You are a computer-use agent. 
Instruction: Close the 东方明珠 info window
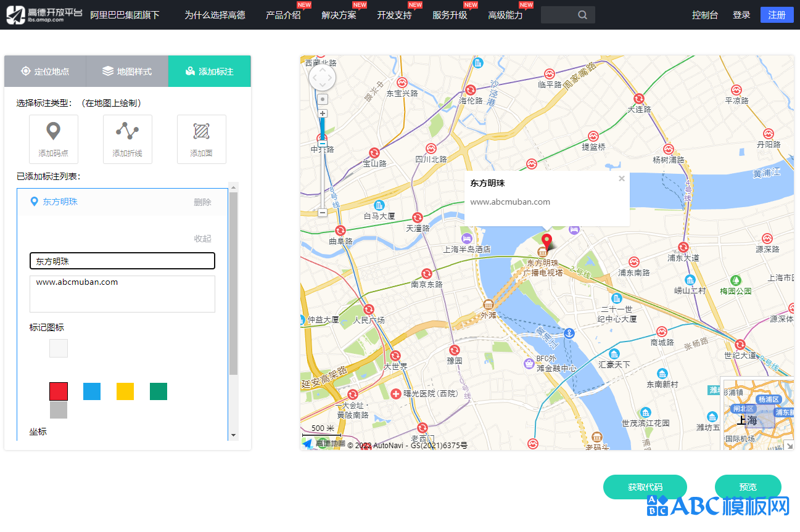(622, 179)
